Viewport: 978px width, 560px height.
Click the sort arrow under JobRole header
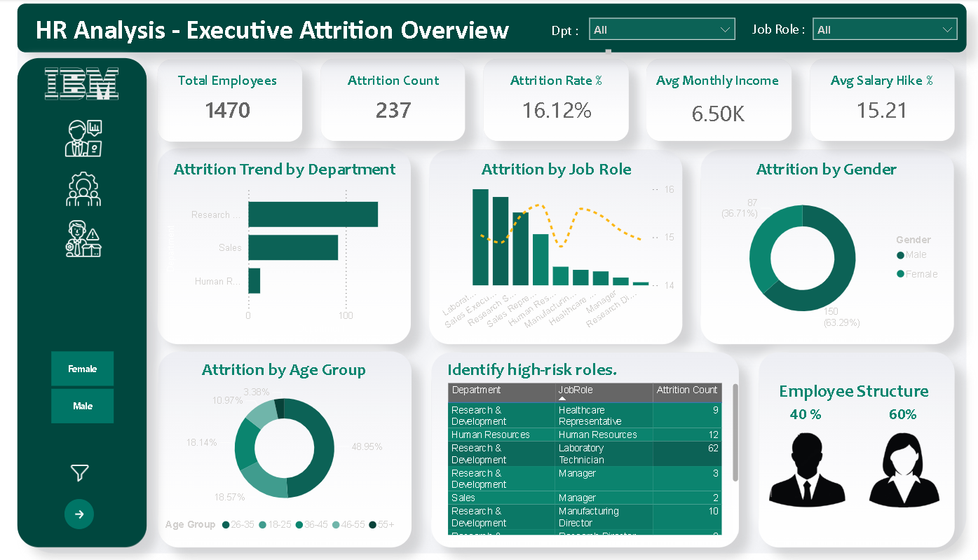[x=562, y=399]
